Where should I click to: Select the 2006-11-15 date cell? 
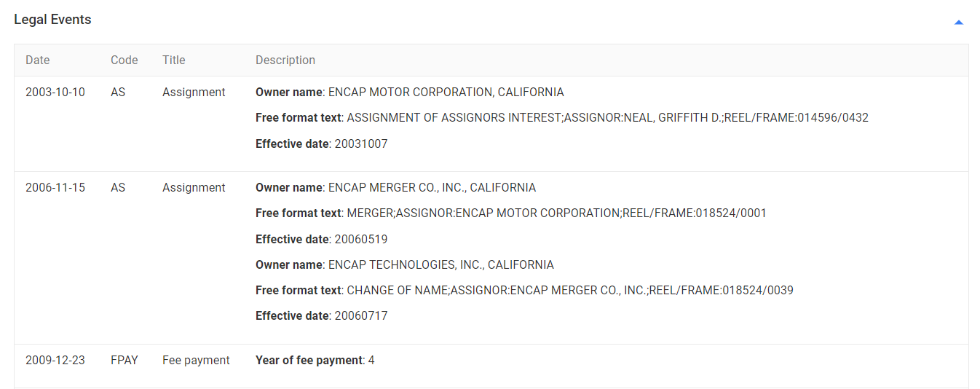55,188
